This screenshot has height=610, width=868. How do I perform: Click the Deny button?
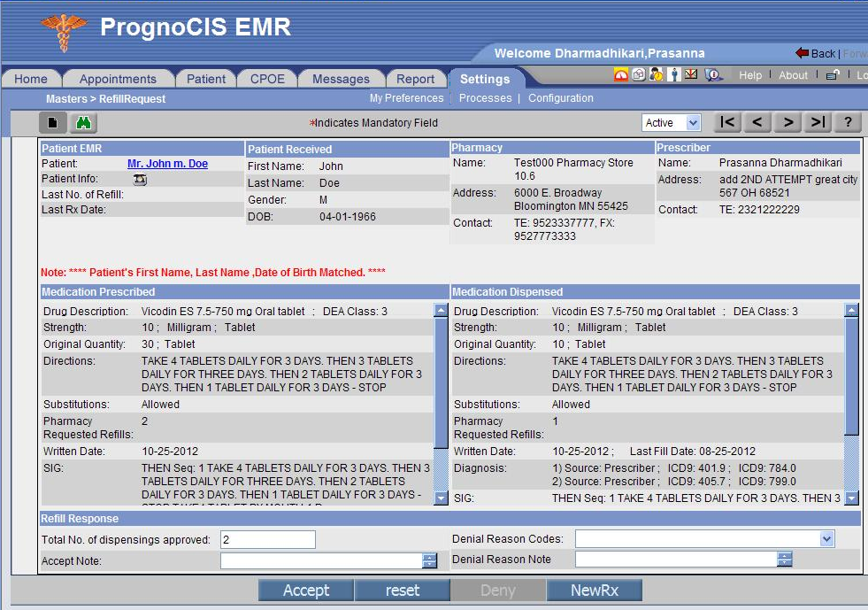tap(498, 590)
